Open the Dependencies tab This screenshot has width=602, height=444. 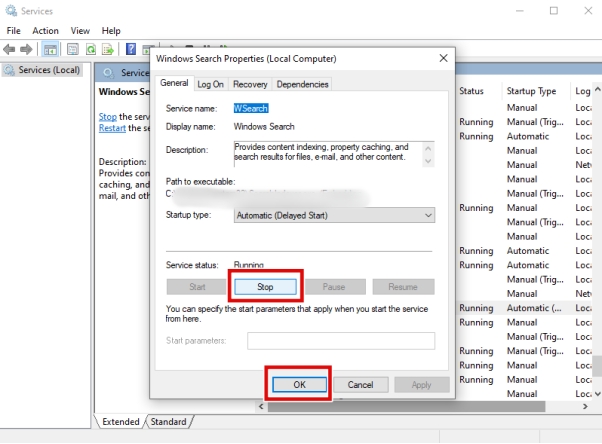(302, 84)
